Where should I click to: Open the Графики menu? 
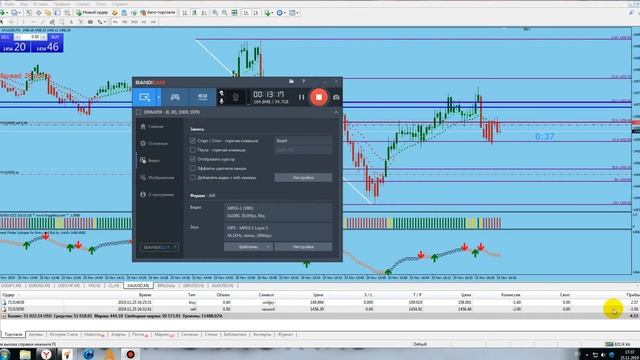(x=62, y=4)
